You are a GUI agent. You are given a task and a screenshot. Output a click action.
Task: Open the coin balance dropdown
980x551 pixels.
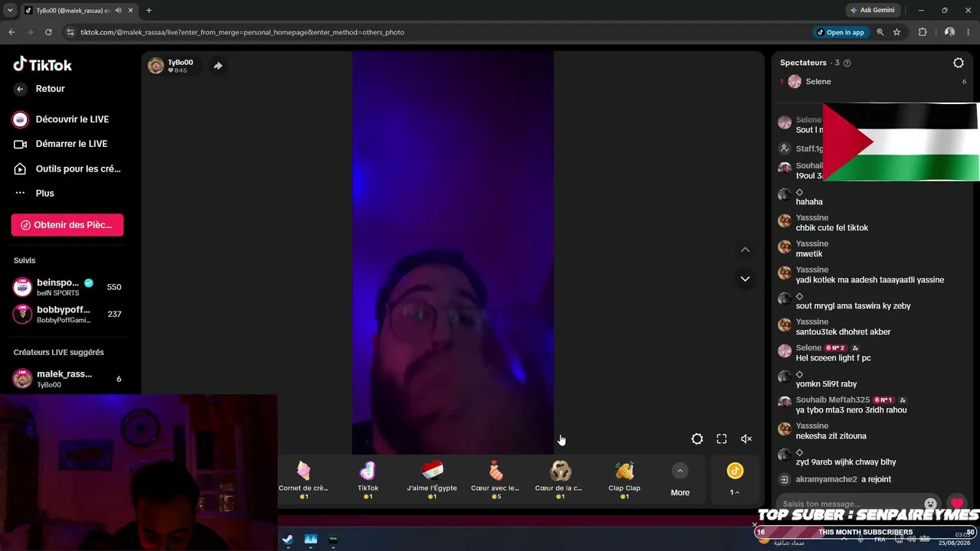pyautogui.click(x=735, y=480)
